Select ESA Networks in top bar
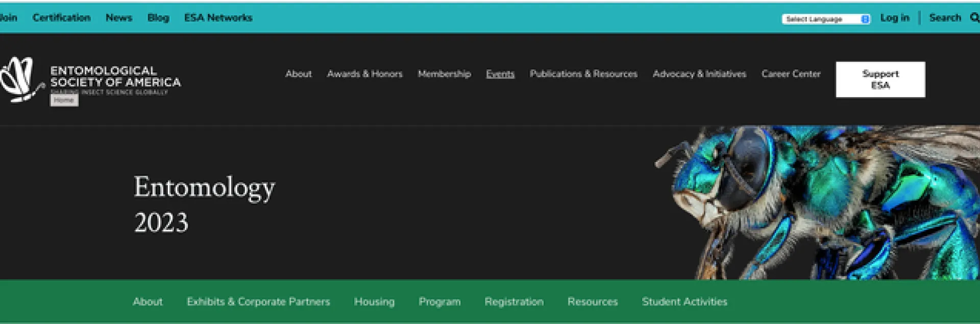Screen dimensions: 980x324 (218, 18)
